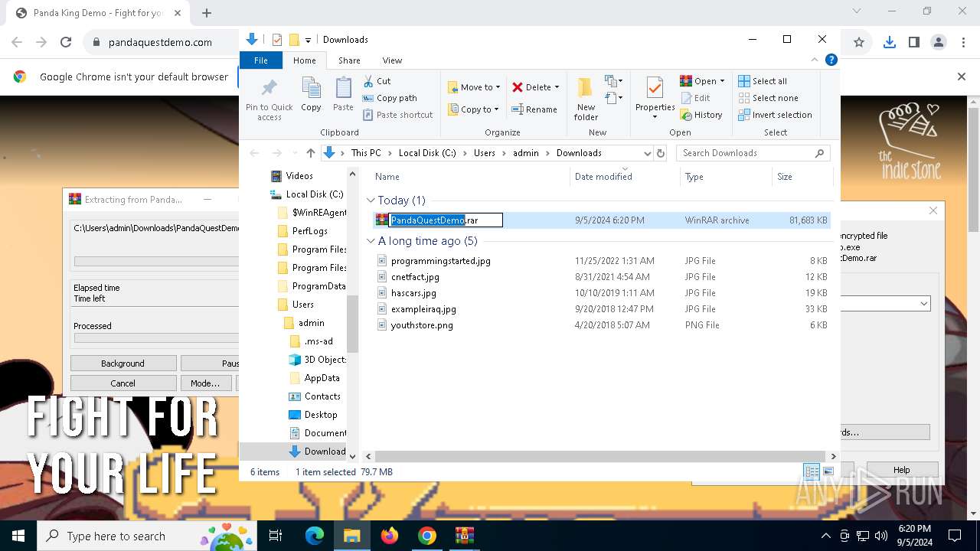
Task: Click Invert selection in ribbon
Action: tap(775, 115)
